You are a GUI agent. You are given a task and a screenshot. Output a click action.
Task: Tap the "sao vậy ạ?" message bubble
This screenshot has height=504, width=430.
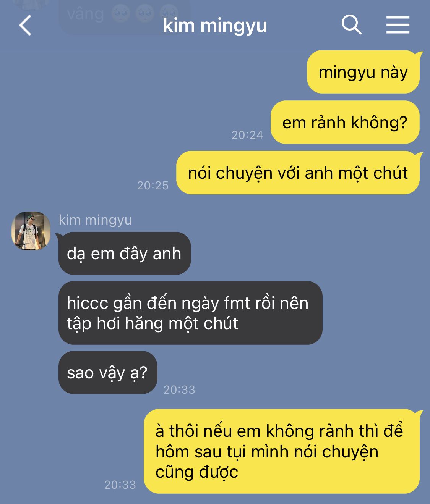(108, 372)
